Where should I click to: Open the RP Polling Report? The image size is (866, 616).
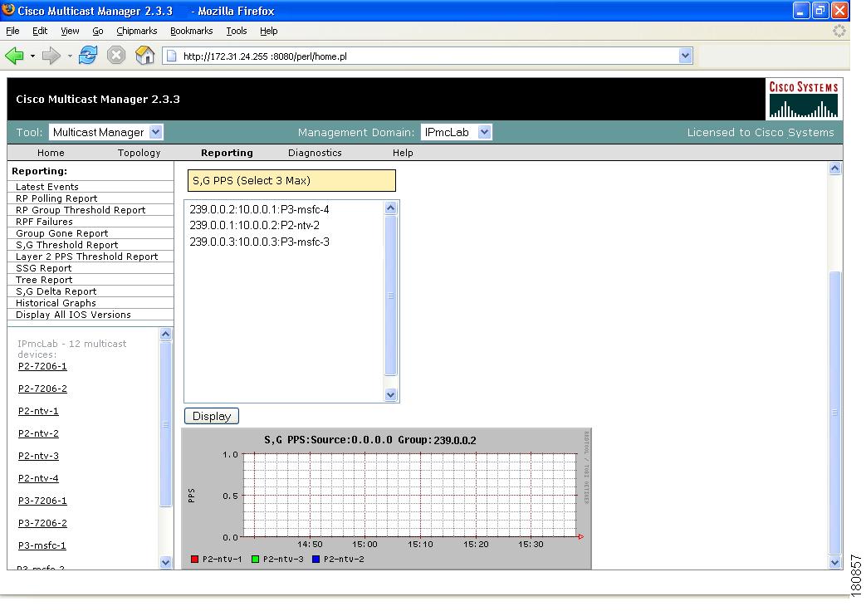pos(56,198)
